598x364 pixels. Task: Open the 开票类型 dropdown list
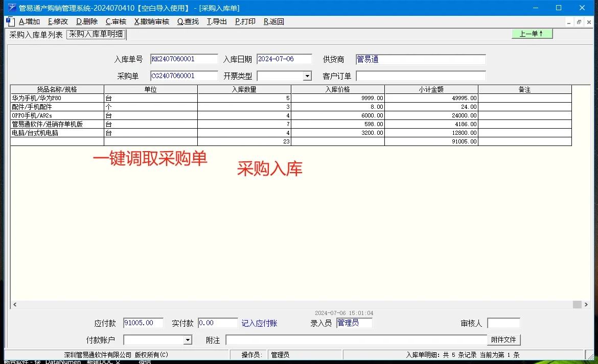[307, 76]
